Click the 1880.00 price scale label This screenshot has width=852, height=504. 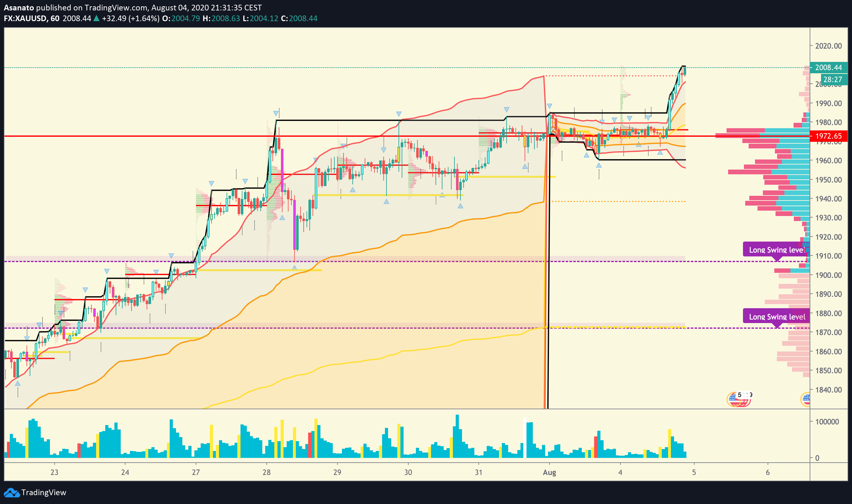click(829, 313)
